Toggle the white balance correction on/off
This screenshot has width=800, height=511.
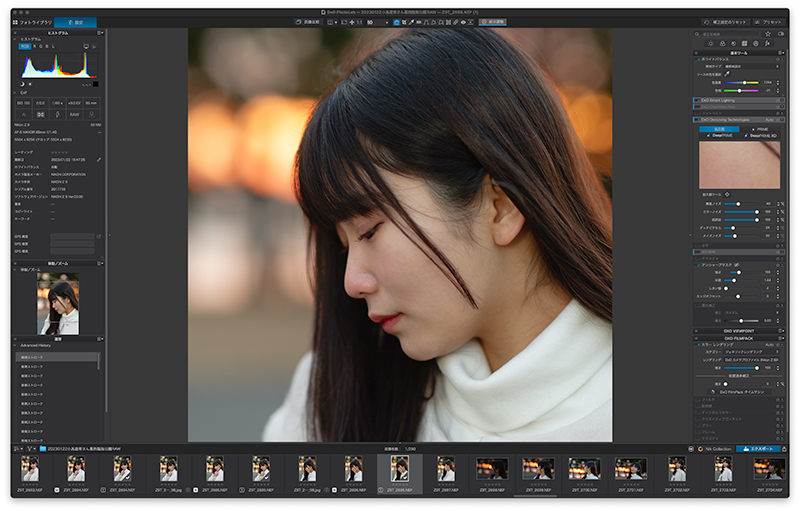coord(698,59)
